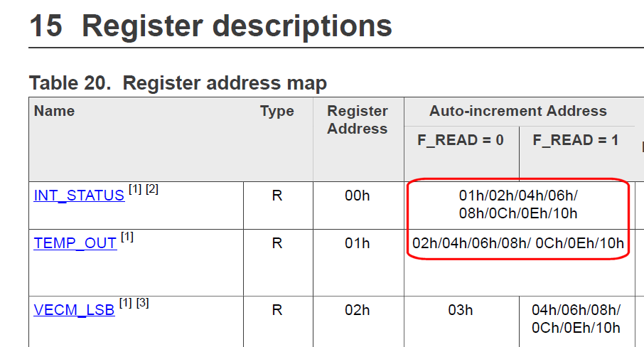Click the F_READ = 0 subheader
644x347 pixels.
click(x=460, y=140)
